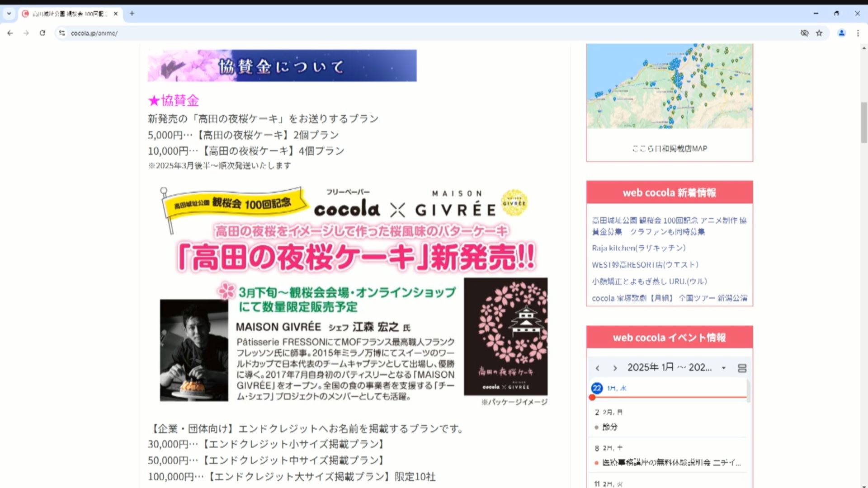The height and width of the screenshot is (488, 868).
Task: Reload the cocola.jp page
Action: click(42, 33)
